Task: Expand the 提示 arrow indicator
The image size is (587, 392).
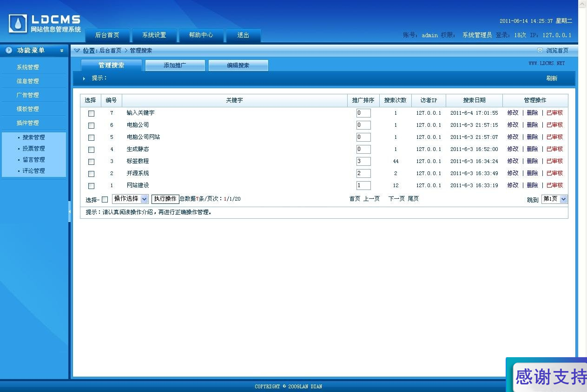Action: pyautogui.click(x=84, y=78)
